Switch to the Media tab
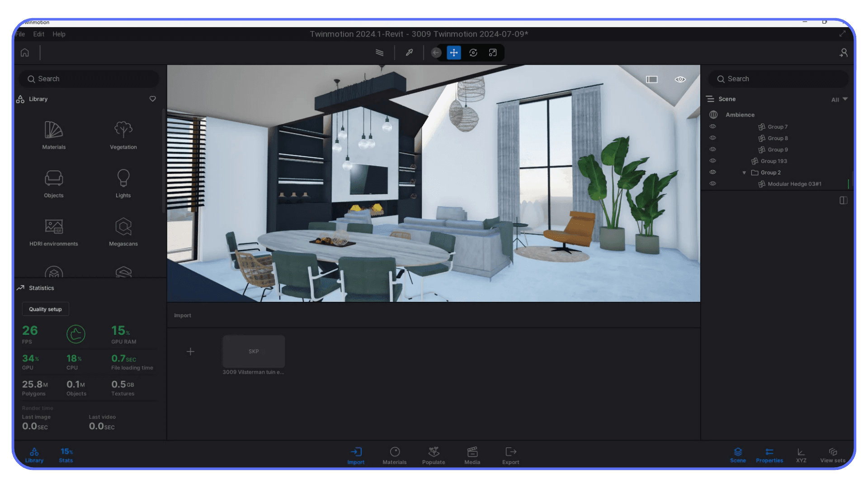 (472, 455)
